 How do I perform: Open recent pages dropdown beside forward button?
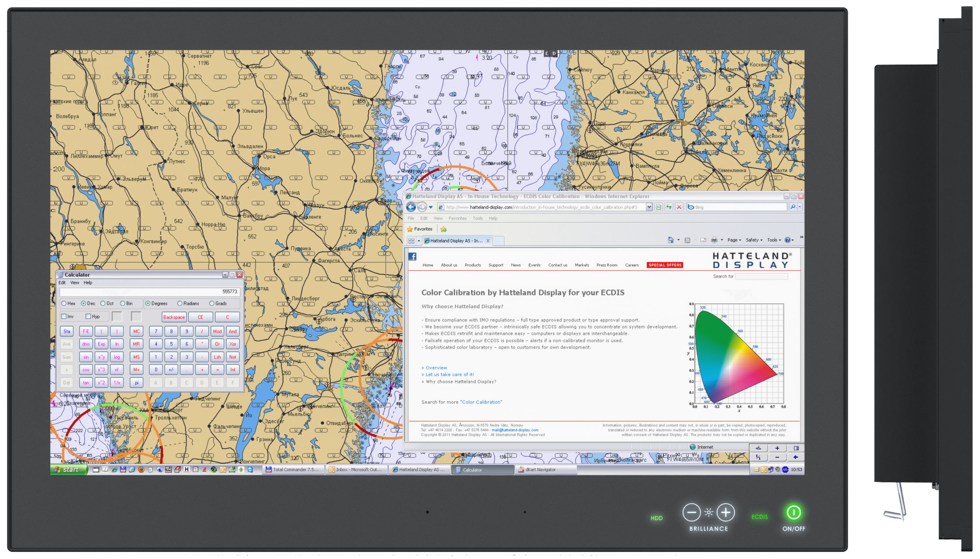tap(431, 207)
